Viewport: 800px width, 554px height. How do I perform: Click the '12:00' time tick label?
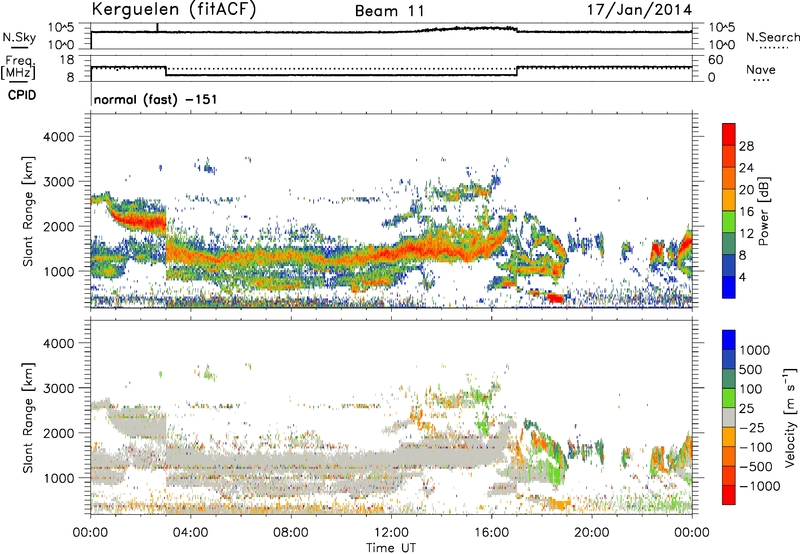tap(391, 533)
